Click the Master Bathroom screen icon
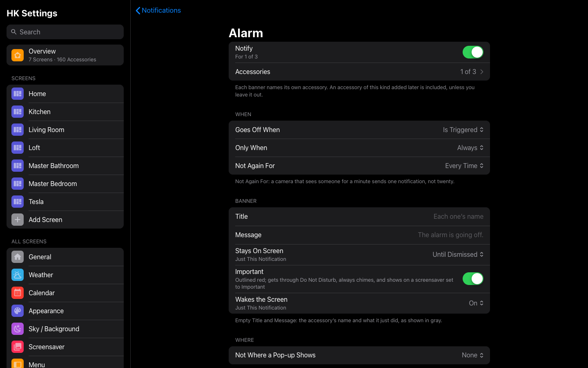 tap(18, 166)
